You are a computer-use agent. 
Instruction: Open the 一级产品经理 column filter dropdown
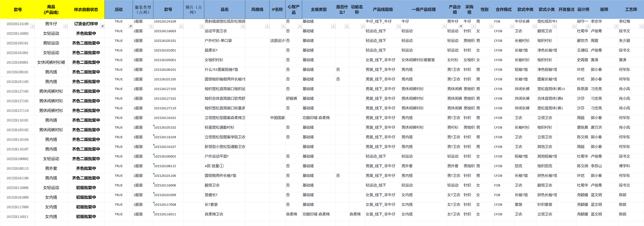(444, 26)
